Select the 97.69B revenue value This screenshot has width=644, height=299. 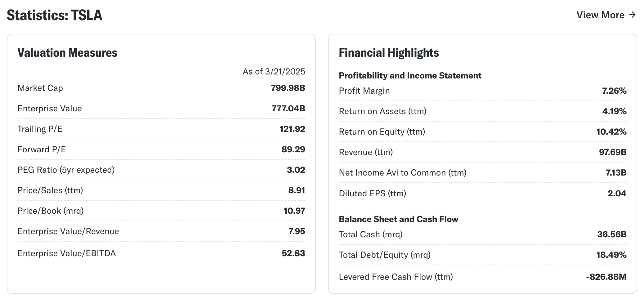point(613,152)
